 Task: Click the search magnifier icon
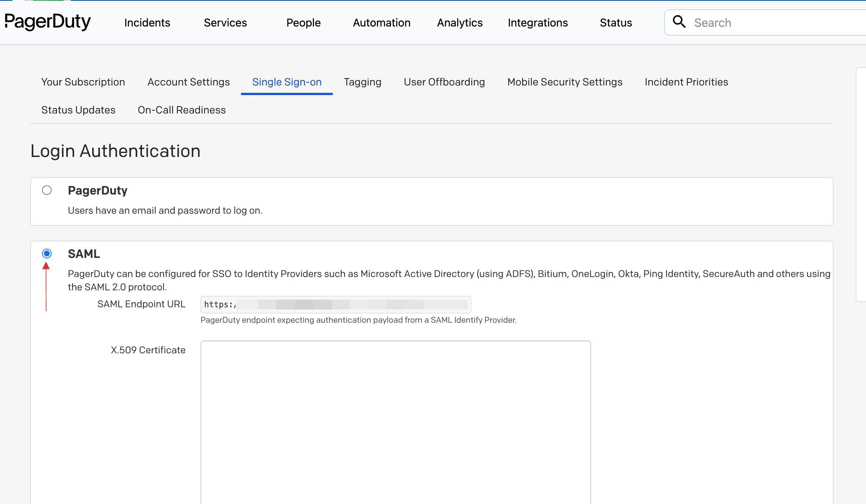point(679,22)
